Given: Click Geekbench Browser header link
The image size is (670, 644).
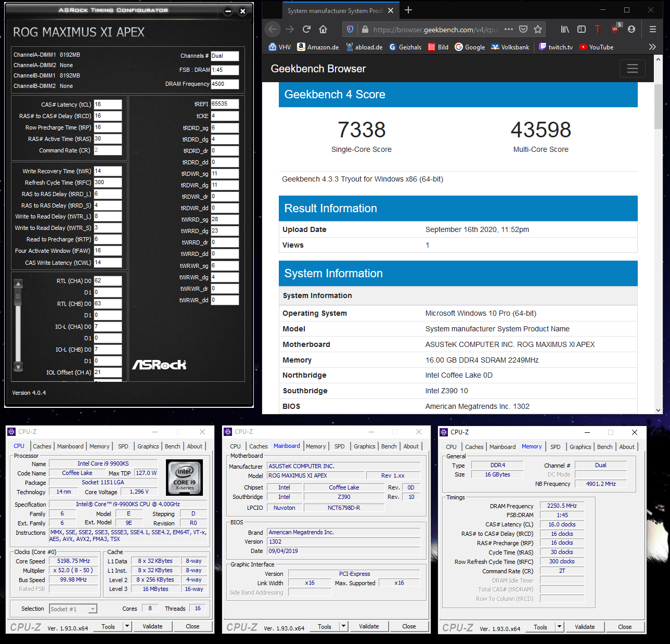Looking at the screenshot, I should pyautogui.click(x=318, y=69).
